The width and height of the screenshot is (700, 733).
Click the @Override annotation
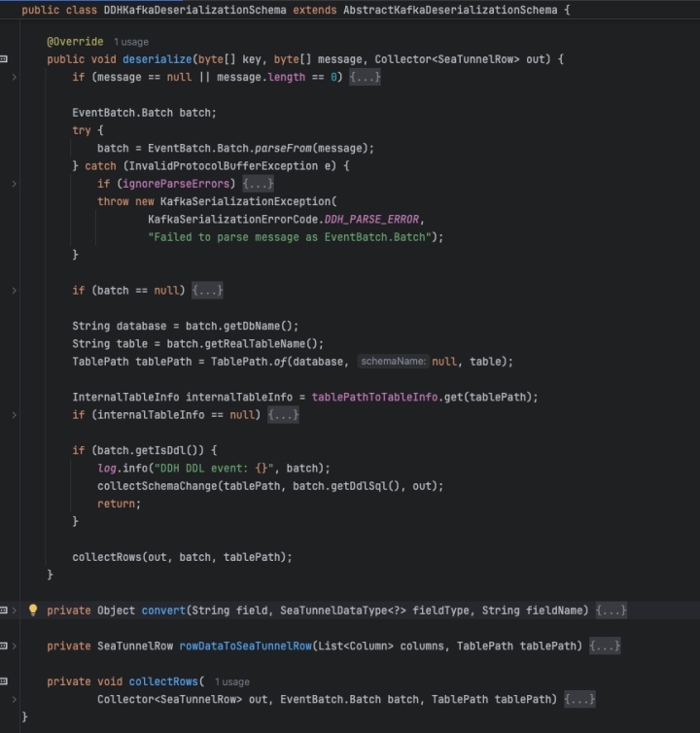coord(76,43)
